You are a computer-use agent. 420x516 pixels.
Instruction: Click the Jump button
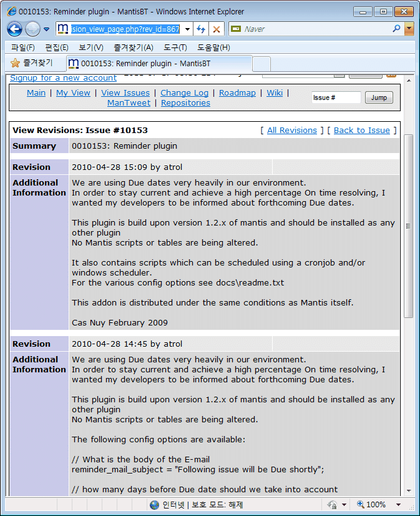click(x=379, y=97)
